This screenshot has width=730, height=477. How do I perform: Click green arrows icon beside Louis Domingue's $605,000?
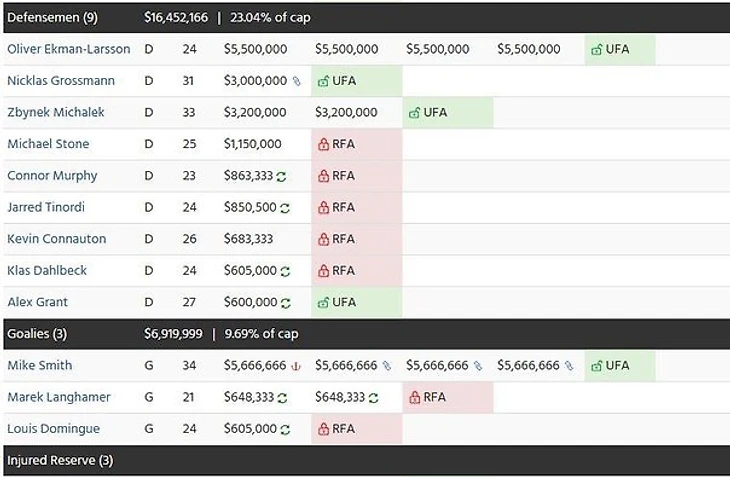285,429
